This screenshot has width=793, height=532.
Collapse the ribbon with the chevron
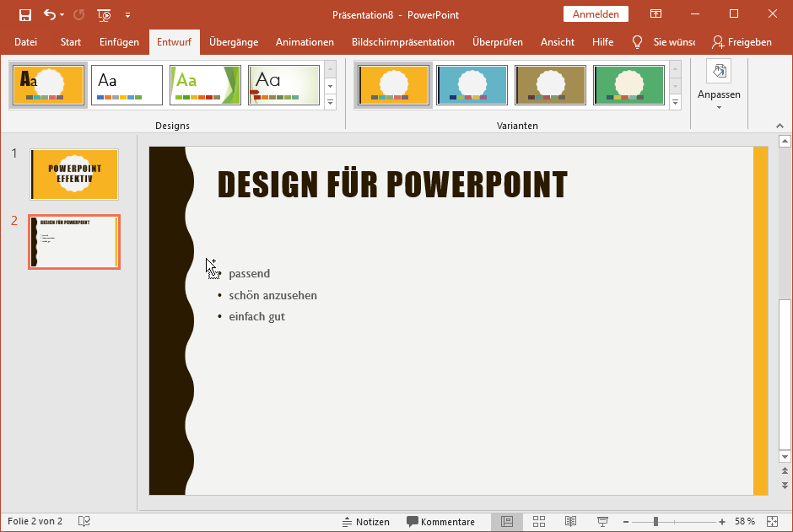click(780, 126)
